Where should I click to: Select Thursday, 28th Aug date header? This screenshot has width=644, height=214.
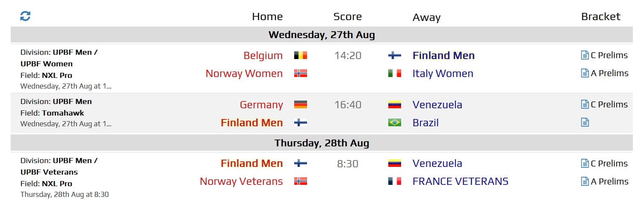click(x=322, y=143)
